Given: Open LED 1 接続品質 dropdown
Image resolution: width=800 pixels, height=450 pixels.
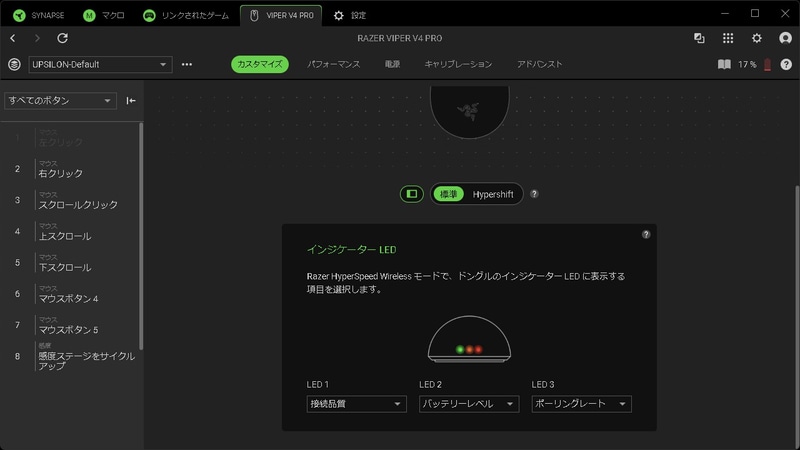Looking at the screenshot, I should pyautogui.click(x=357, y=404).
